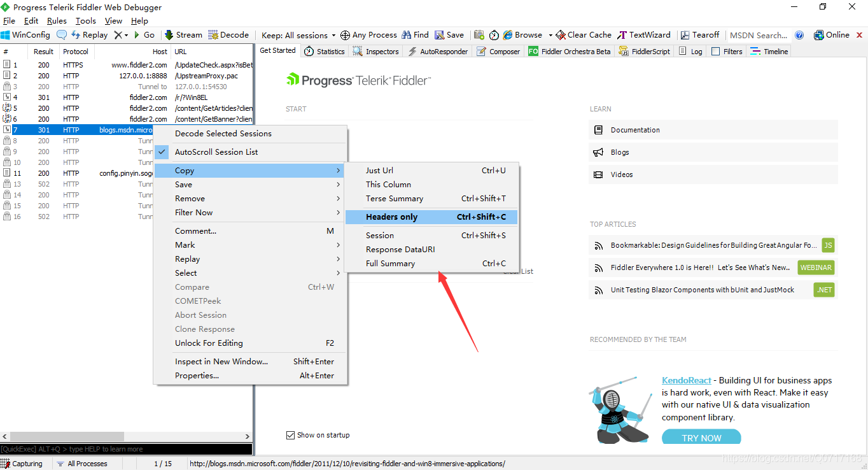Open the Fiddler Orchestra Beta tab
The image size is (868, 470).
pos(570,52)
